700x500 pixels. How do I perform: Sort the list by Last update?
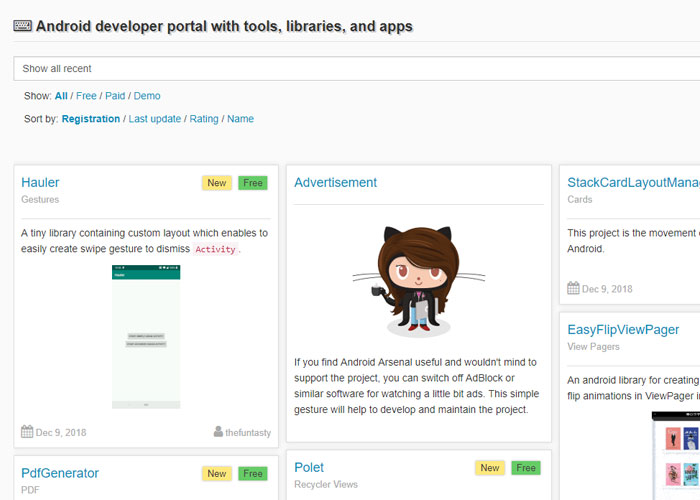155,119
